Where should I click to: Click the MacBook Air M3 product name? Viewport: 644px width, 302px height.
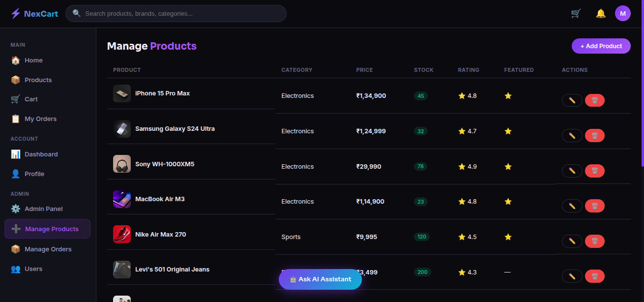[x=160, y=199]
